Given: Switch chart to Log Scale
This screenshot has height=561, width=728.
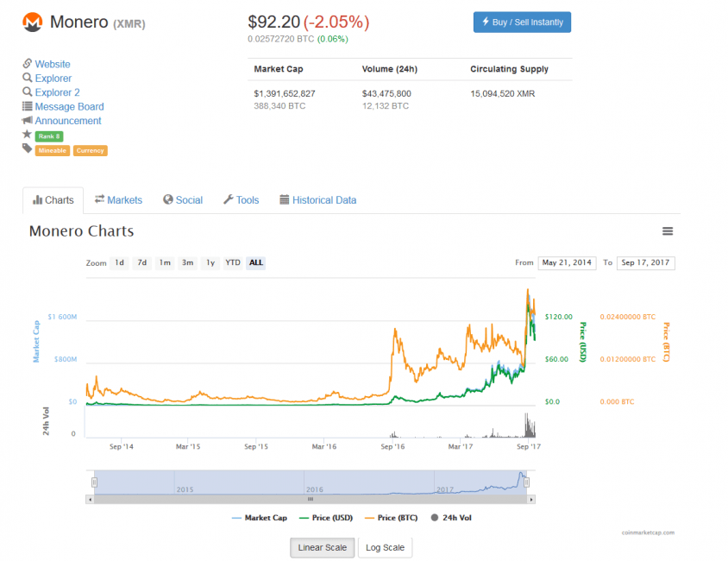Looking at the screenshot, I should click(385, 547).
